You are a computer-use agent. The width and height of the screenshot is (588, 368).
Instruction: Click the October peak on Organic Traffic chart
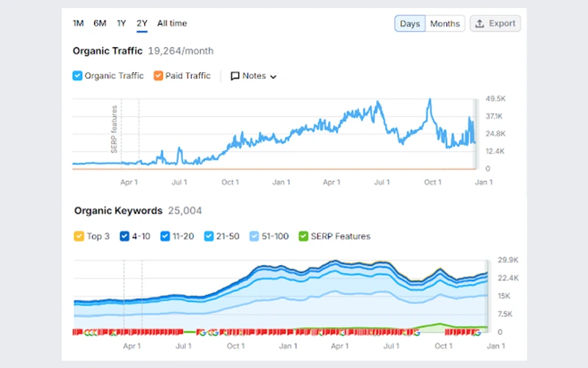[429, 101]
